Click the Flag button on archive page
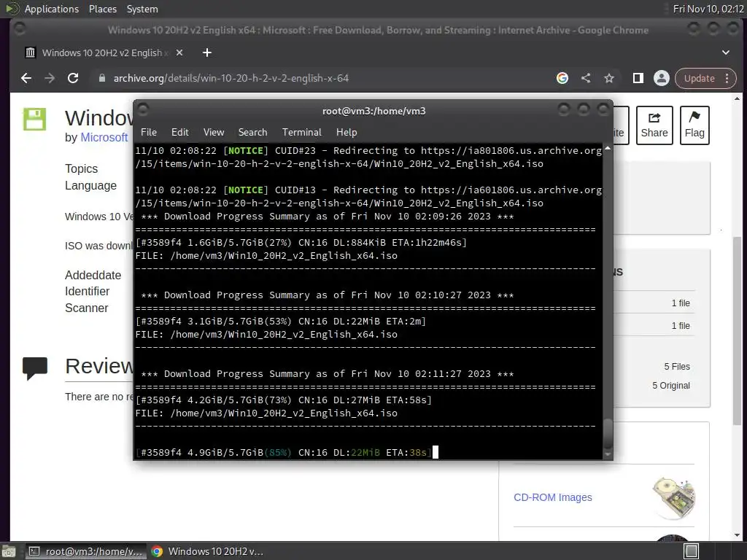The image size is (747, 560). tap(694, 125)
